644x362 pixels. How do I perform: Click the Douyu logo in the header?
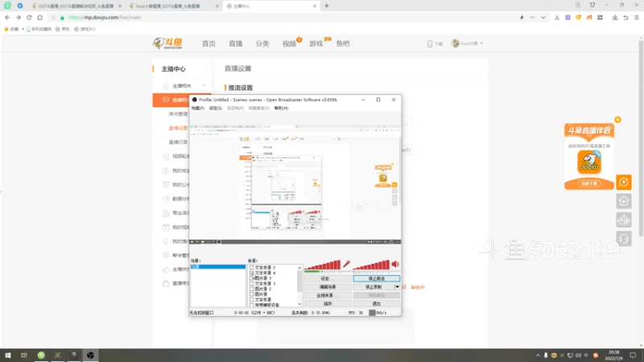click(167, 43)
